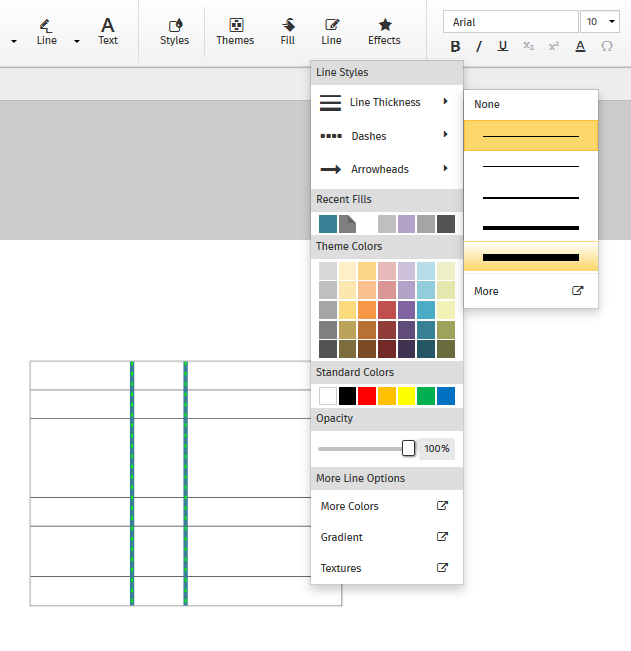Click the font color icon
The image size is (631, 651).
[x=580, y=46]
